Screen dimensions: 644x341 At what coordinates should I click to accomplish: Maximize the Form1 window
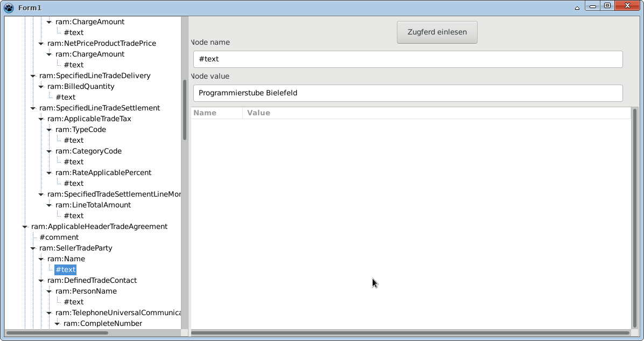tap(607, 6)
